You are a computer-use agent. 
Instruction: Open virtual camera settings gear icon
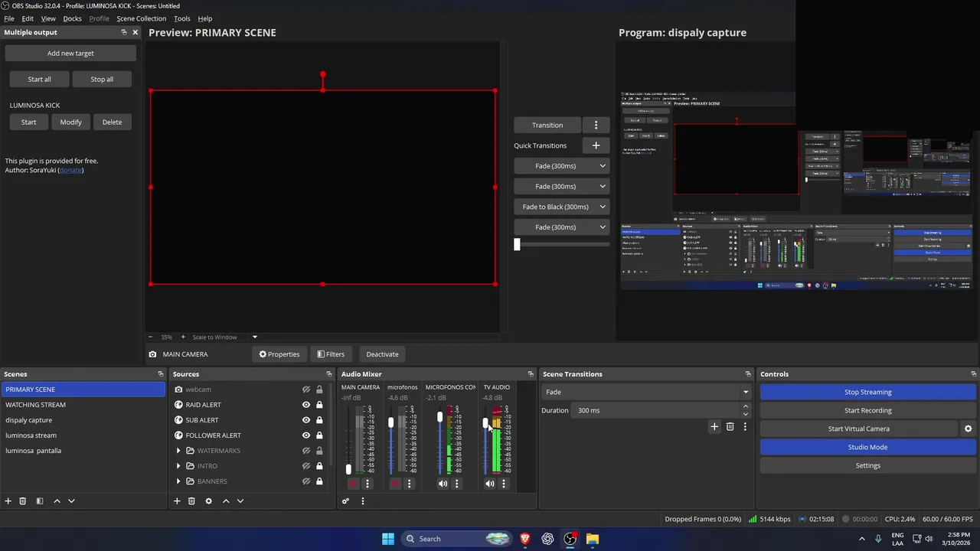[x=968, y=429]
